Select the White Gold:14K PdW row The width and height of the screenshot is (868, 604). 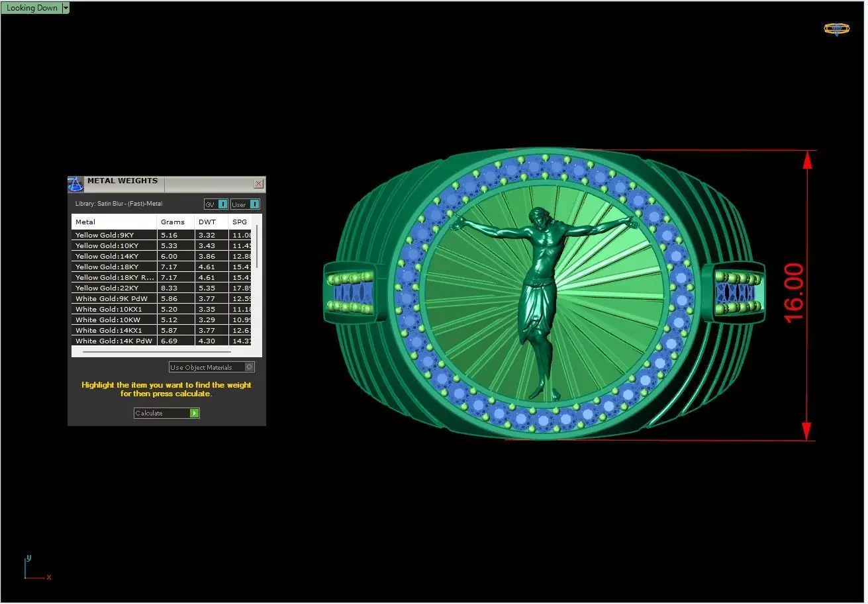point(162,341)
